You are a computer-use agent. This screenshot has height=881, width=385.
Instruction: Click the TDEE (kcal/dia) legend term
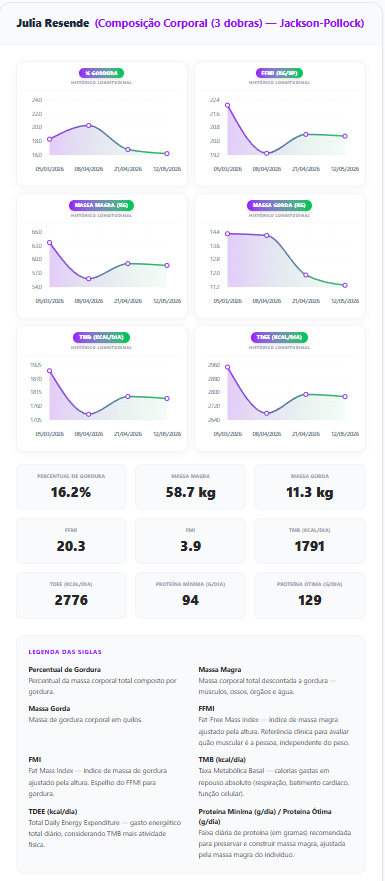[52, 811]
